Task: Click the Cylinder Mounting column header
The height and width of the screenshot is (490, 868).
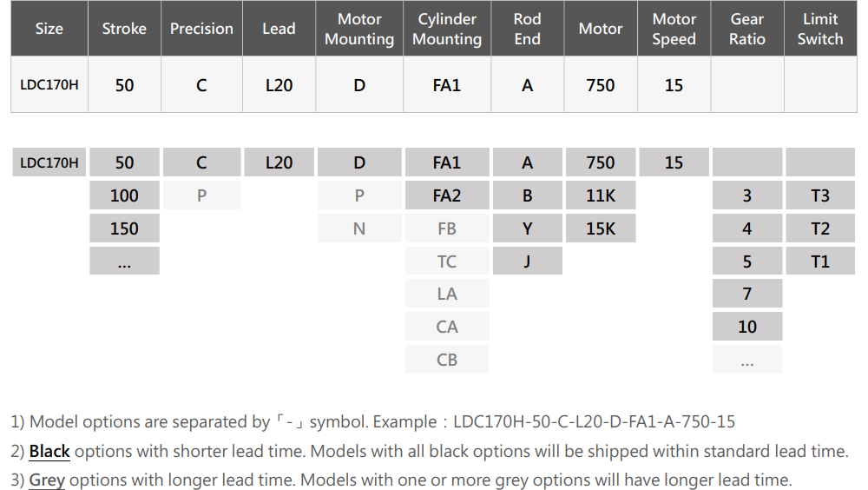Action: (447, 29)
